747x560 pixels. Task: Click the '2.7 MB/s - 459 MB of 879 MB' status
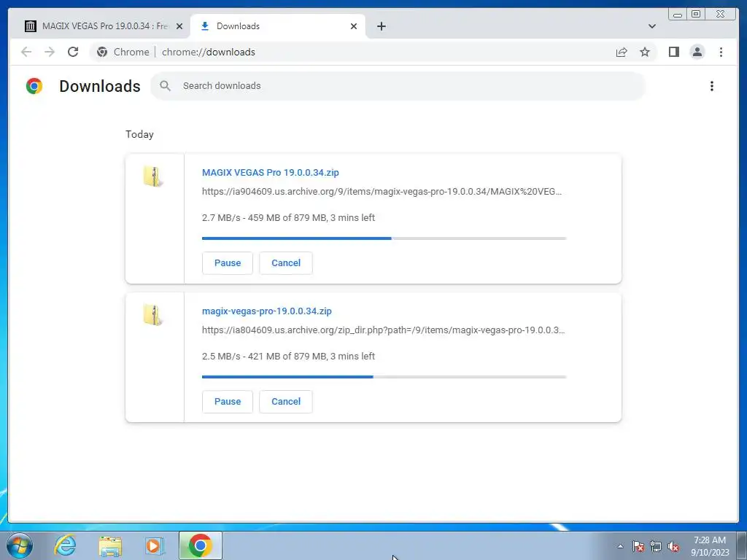tap(288, 217)
